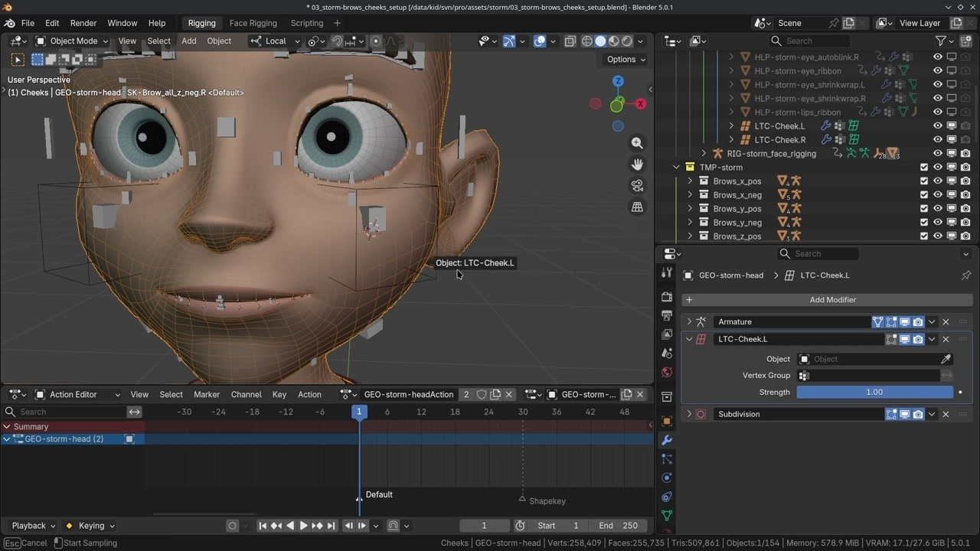The height and width of the screenshot is (551, 980).
Task: Toggle camera view icon in viewport
Action: (637, 186)
